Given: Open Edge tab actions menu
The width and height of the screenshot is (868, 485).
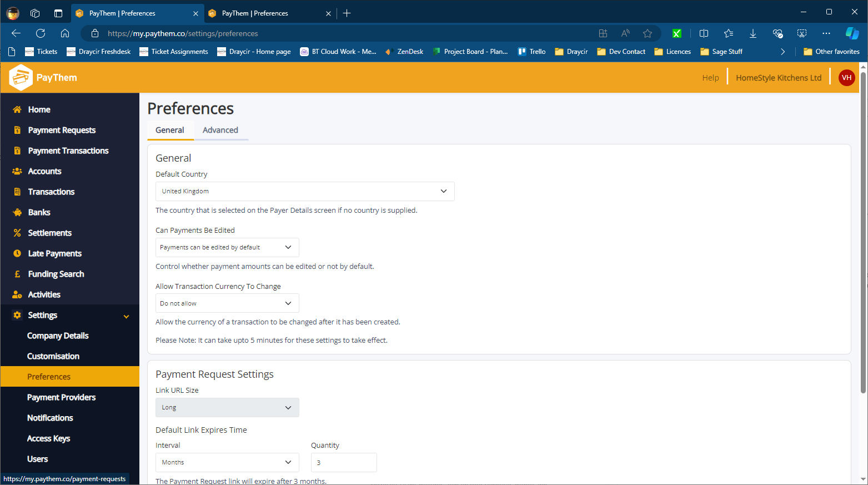Looking at the screenshot, I should pos(58,13).
